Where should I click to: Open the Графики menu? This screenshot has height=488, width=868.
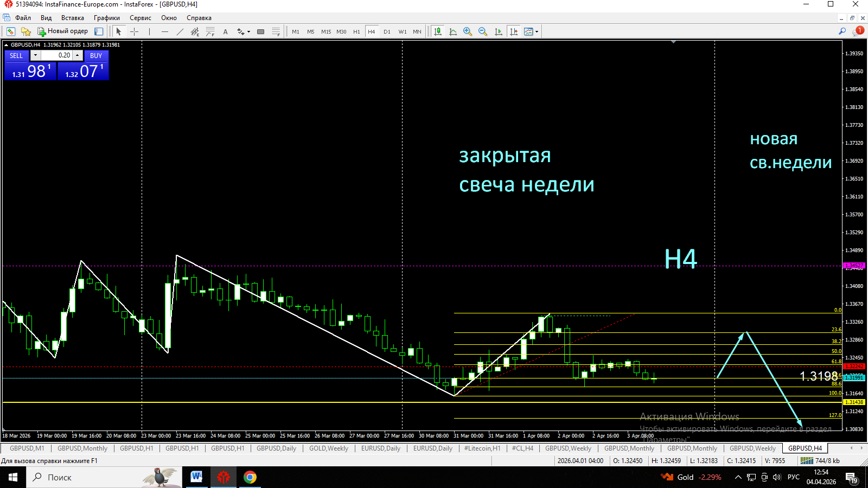(x=106, y=18)
